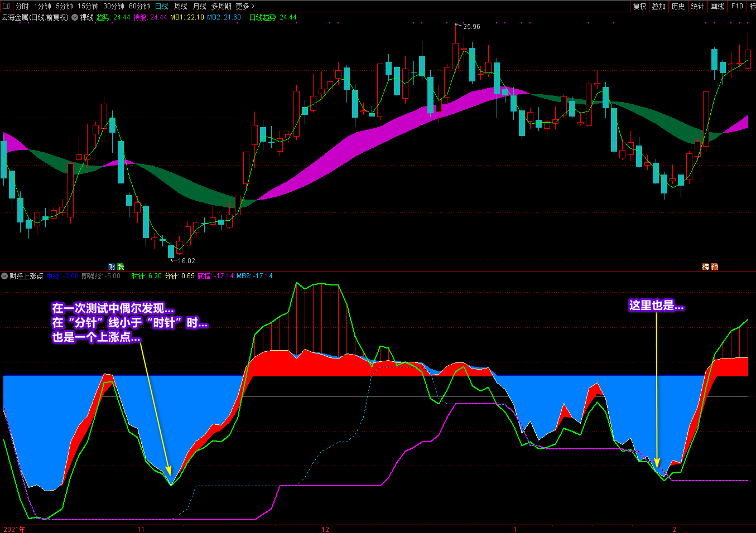
Task: Click the month 11 marker on time axis
Action: click(x=141, y=529)
